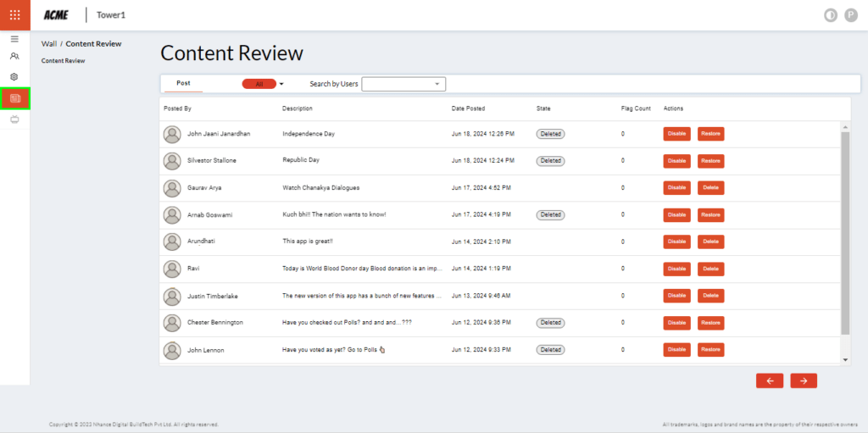Open the TV display icon in sidebar

point(14,120)
